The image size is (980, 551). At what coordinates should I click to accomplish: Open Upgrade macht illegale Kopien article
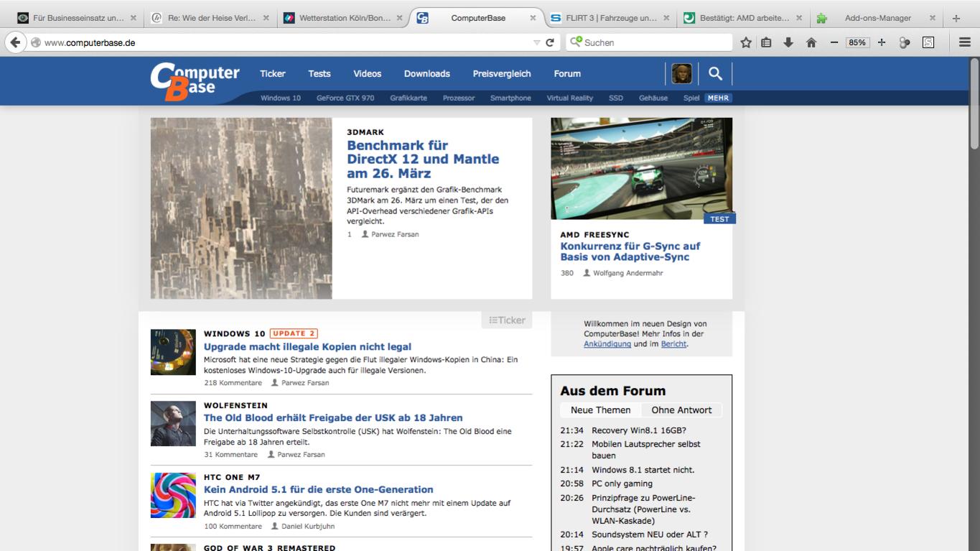click(x=307, y=346)
